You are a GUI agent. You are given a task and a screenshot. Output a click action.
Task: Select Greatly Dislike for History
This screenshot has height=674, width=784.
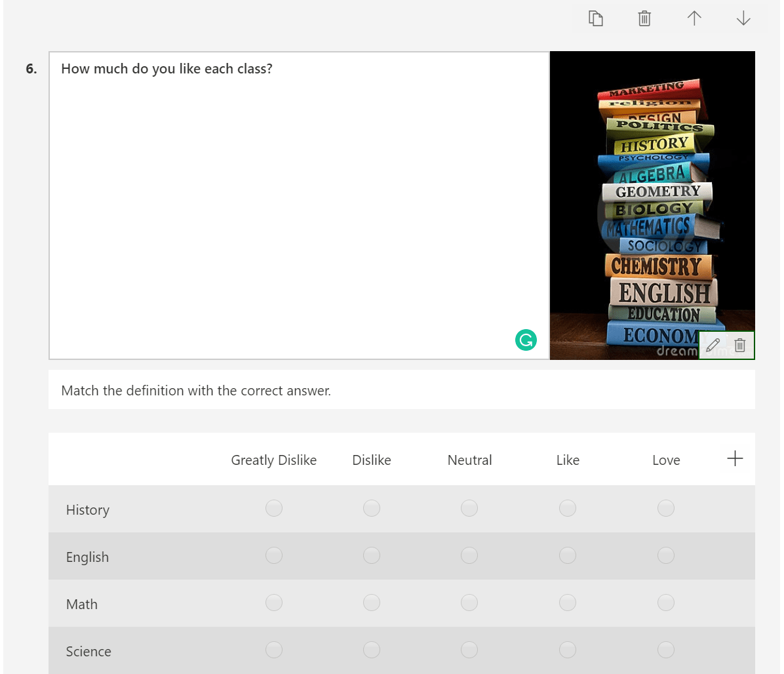(x=274, y=508)
